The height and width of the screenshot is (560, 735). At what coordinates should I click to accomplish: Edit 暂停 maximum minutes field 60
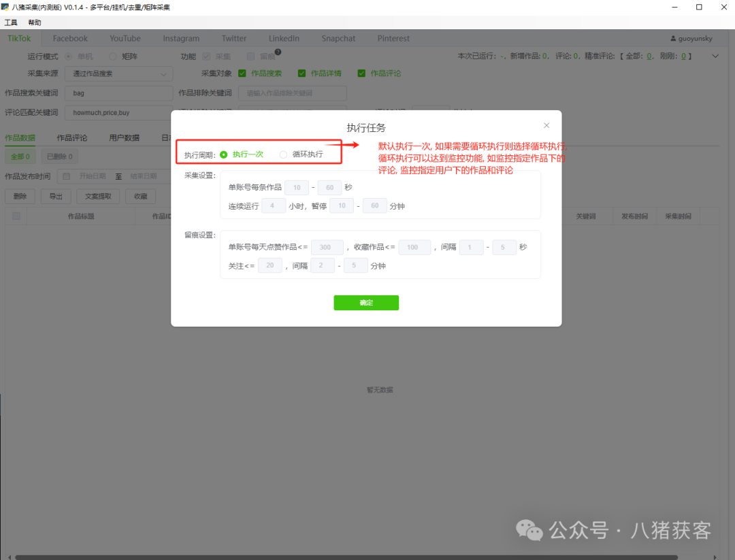(x=374, y=205)
